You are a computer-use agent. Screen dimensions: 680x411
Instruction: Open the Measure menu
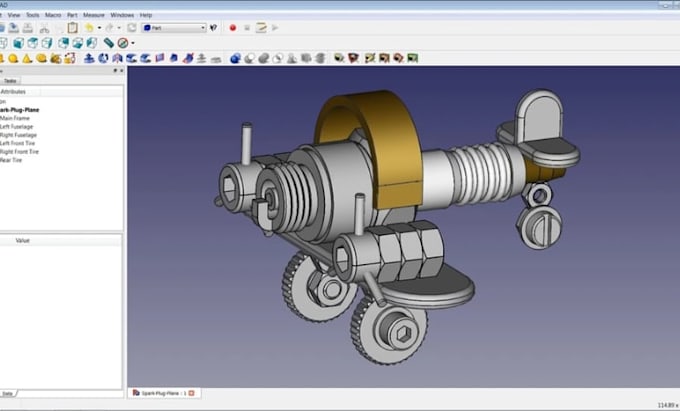(x=94, y=15)
